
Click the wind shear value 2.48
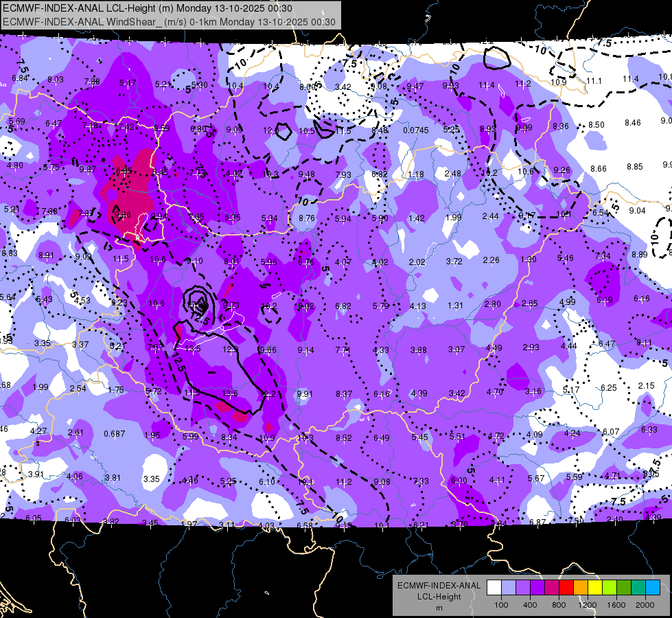pyautogui.click(x=452, y=173)
